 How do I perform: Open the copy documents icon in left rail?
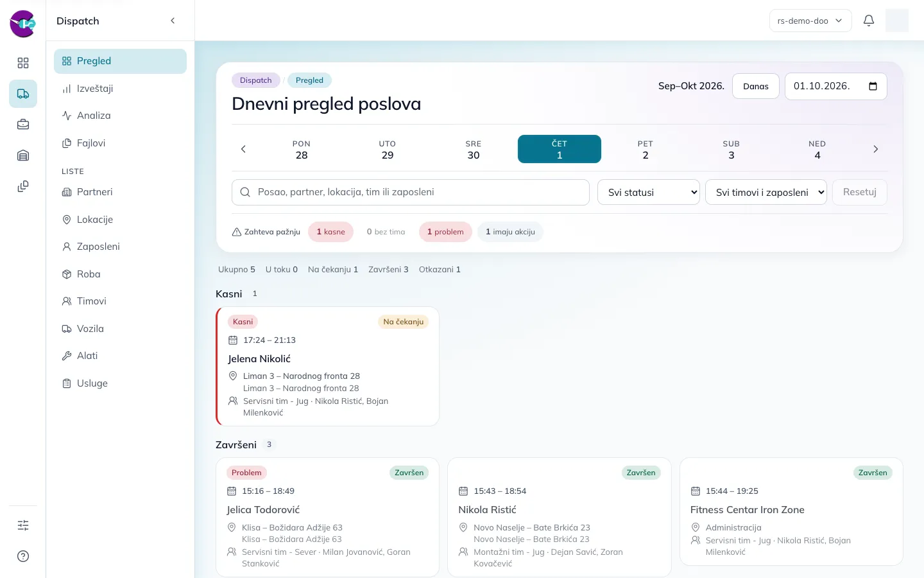pos(23,186)
